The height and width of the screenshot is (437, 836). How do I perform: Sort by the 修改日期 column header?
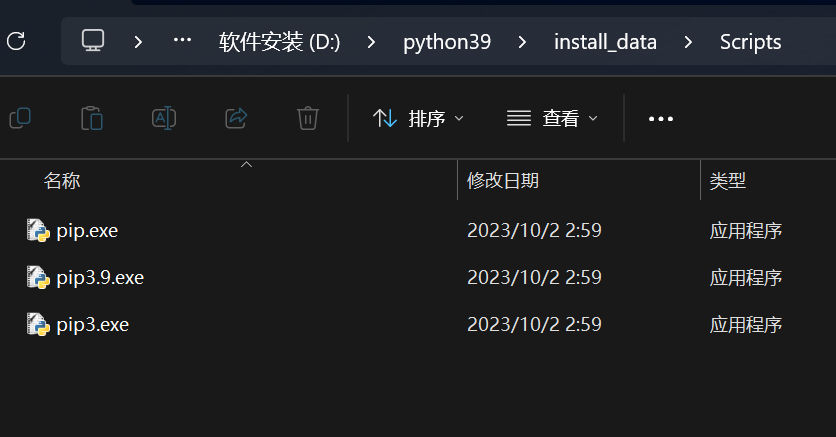[503, 181]
